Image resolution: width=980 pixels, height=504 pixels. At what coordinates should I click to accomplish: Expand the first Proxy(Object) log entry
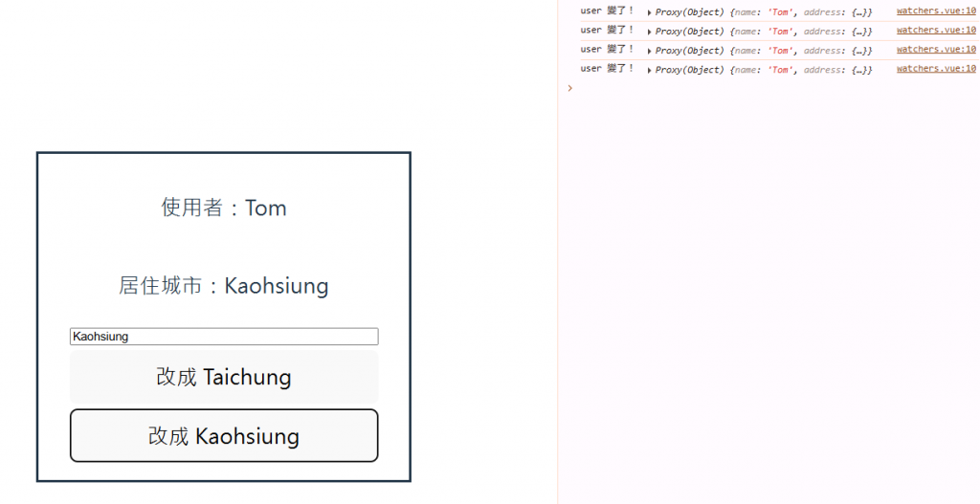650,12
